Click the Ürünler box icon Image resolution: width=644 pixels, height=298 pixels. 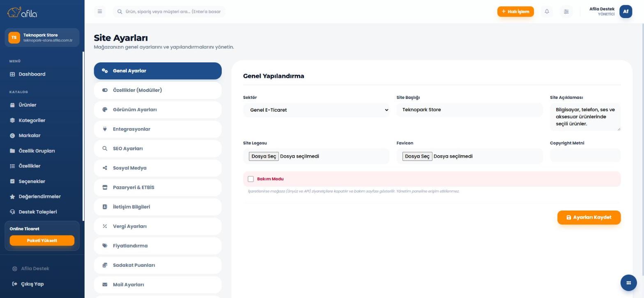[x=12, y=105]
